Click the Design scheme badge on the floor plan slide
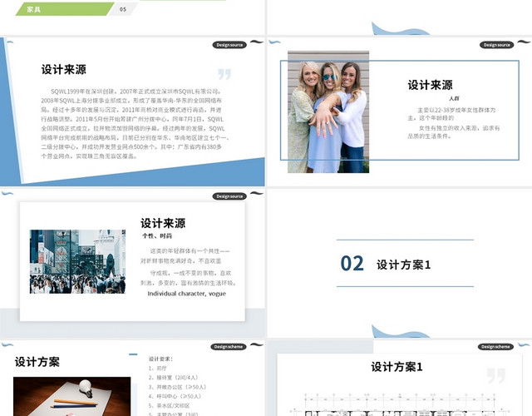Image resolution: width=532 pixels, height=416 pixels. pos(495,347)
